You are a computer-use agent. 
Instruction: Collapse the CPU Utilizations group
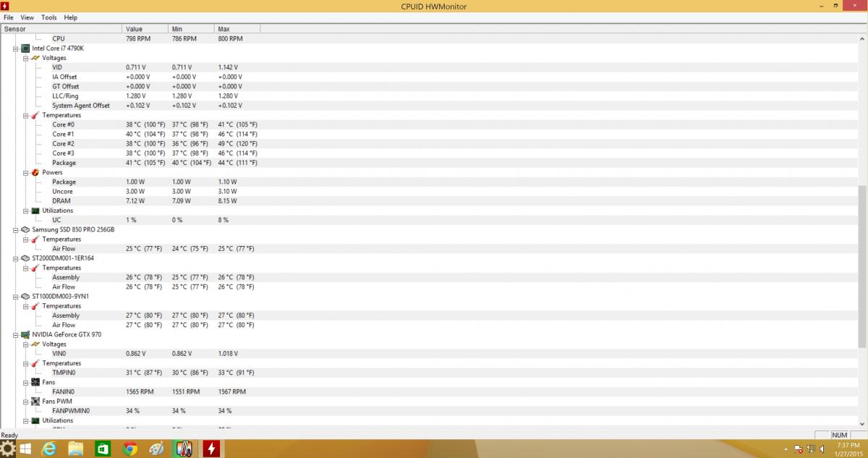click(25, 211)
